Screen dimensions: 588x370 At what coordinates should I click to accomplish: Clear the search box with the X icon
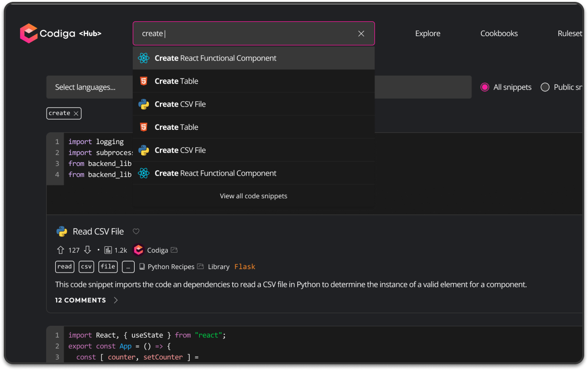361,33
